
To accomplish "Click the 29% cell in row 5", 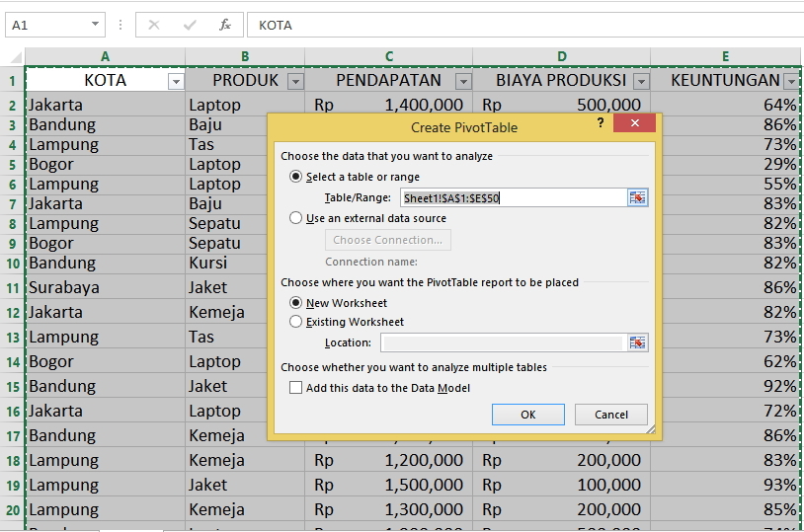I will [731, 165].
